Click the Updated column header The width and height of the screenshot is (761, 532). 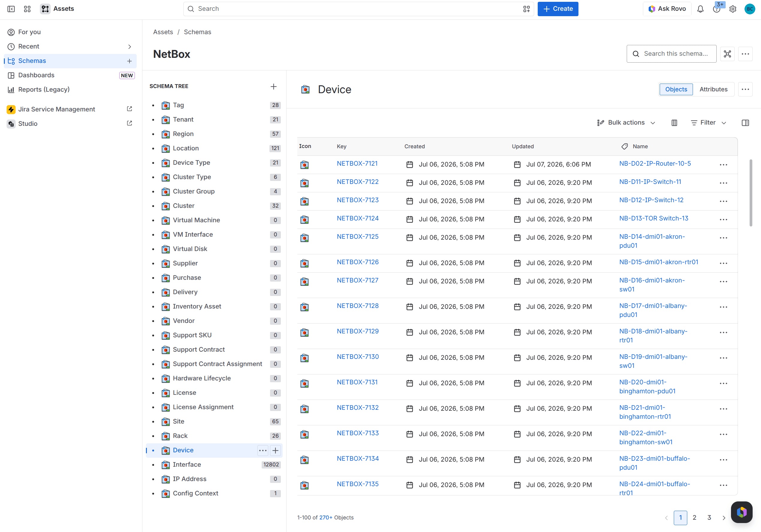522,146
